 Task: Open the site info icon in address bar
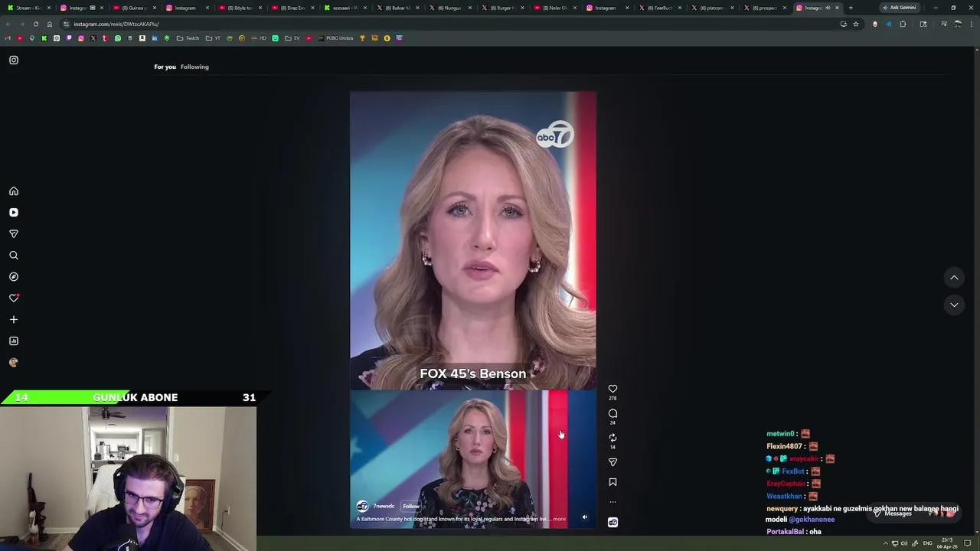(x=66, y=24)
